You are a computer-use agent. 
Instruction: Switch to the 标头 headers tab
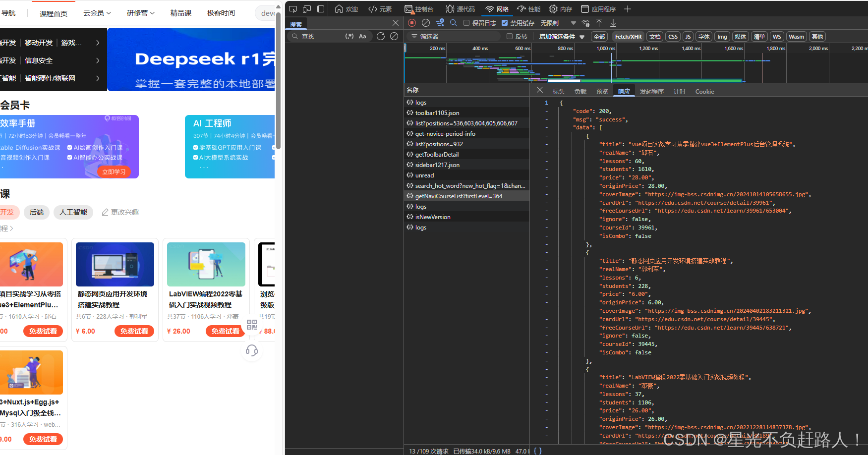(x=559, y=91)
